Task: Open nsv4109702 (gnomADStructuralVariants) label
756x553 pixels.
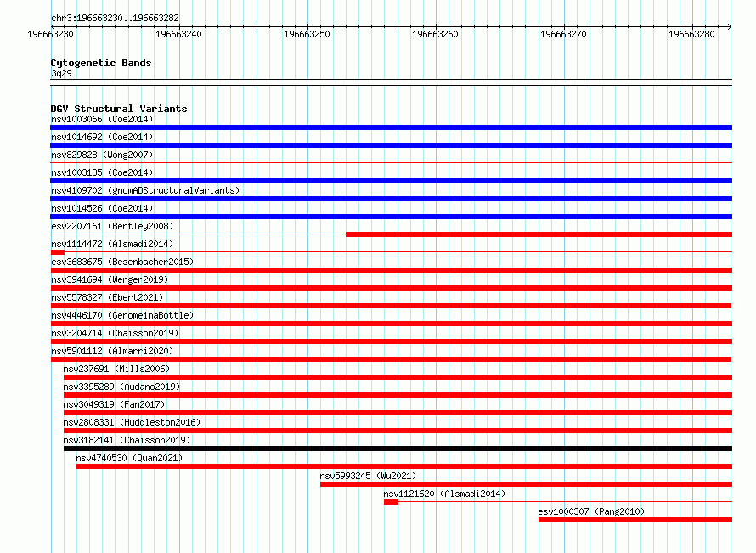Action: [x=145, y=190]
